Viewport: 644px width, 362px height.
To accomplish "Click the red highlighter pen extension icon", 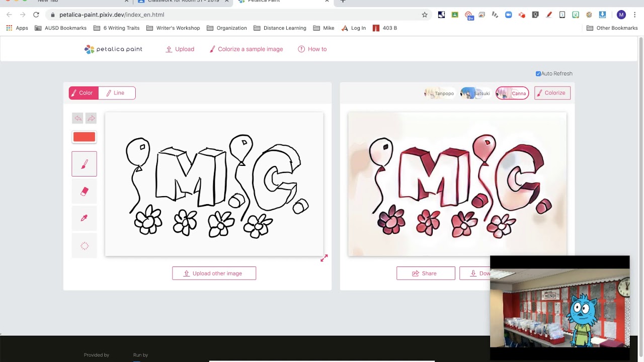I will point(549,15).
